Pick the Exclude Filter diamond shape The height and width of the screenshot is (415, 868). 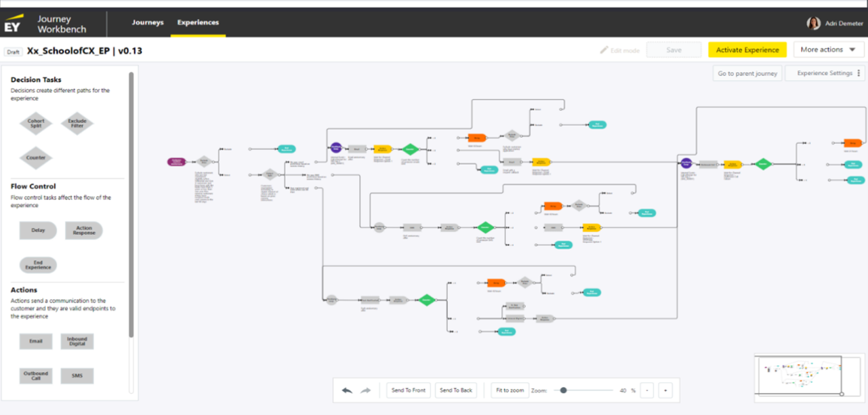tap(77, 123)
